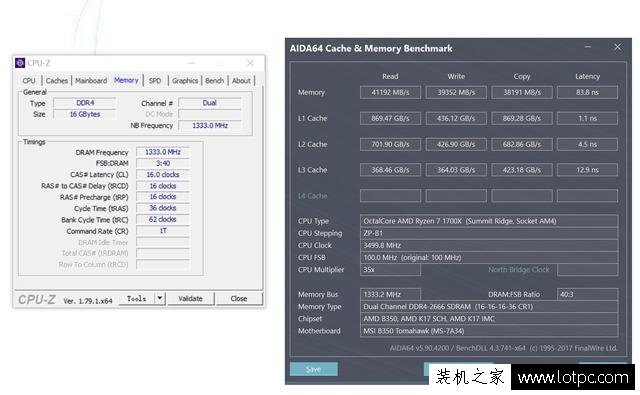Click the NB Frequency value 1333.0 MHz

pyautogui.click(x=209, y=125)
